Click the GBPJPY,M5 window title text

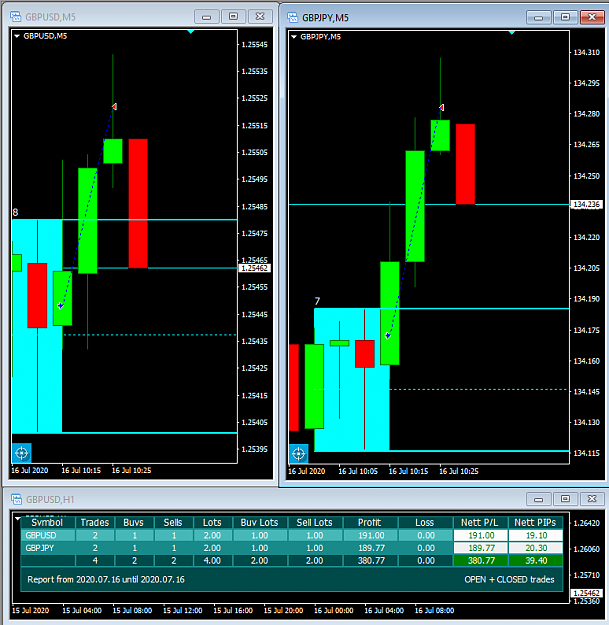(x=325, y=18)
